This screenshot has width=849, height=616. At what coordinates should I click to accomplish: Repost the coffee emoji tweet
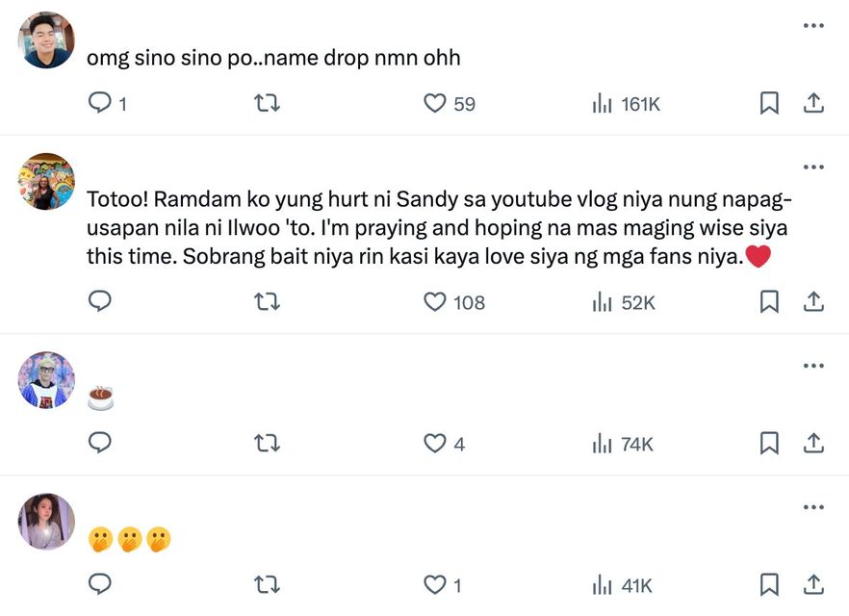267,443
